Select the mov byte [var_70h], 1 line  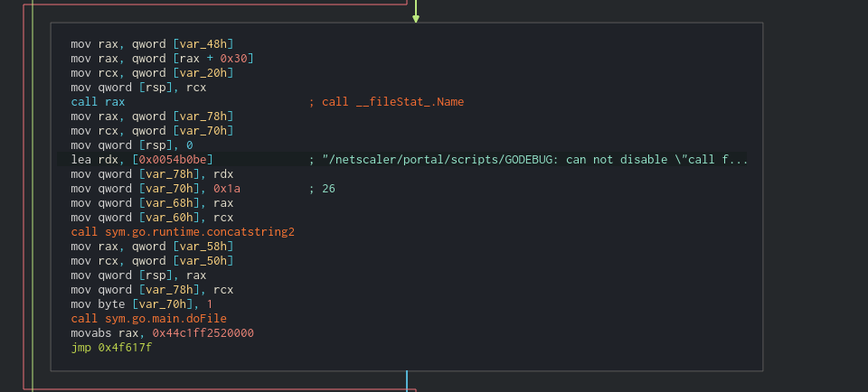pos(142,304)
